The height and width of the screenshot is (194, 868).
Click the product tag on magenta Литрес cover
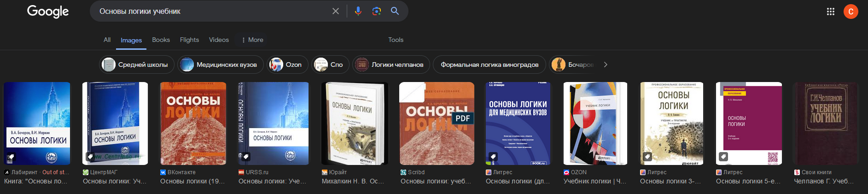point(723,157)
